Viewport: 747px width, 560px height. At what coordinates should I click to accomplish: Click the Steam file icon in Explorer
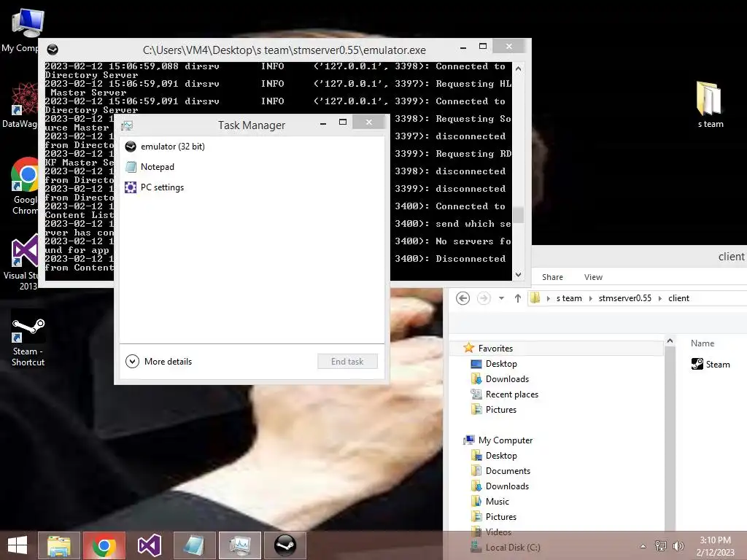point(697,365)
